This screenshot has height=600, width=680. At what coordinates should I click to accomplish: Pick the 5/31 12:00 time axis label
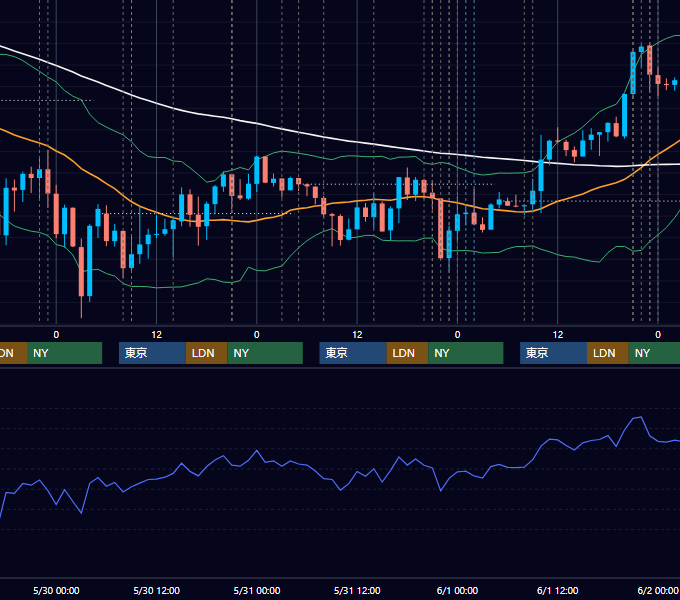point(357,590)
